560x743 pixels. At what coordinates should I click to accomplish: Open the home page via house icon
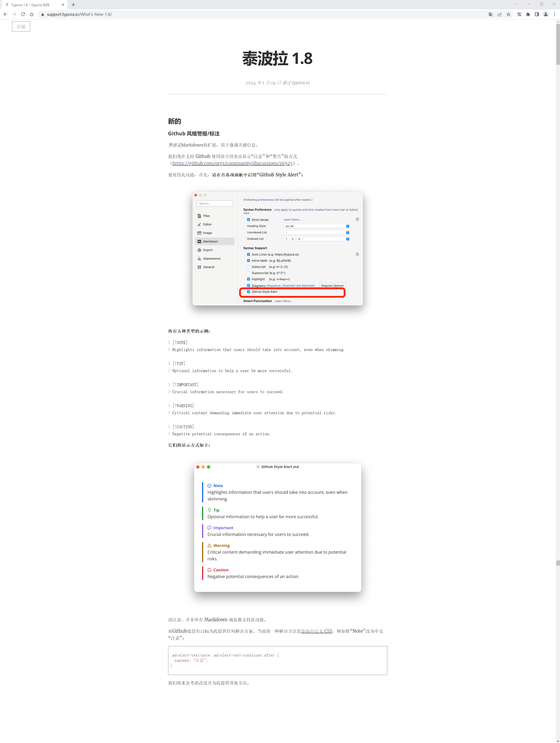[32, 14]
